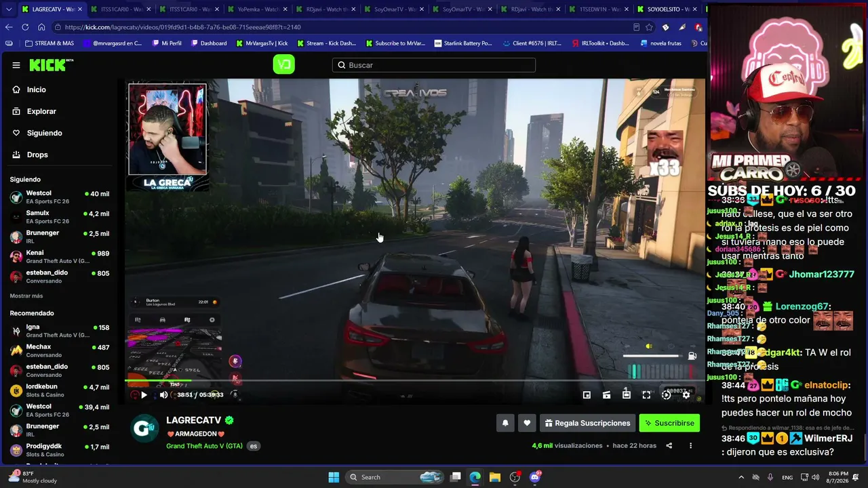Screen dimensions: 868x488
Task: Open Mechax recommended channel
Action: [x=60, y=350]
